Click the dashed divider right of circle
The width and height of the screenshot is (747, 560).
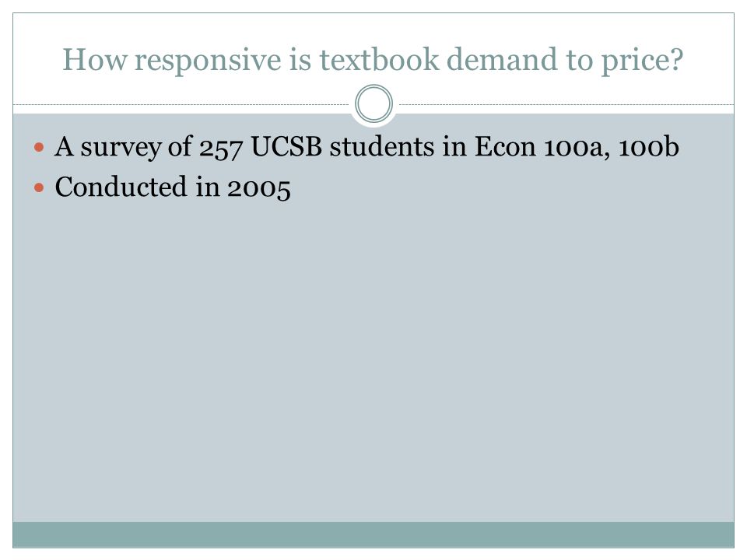pos(566,104)
